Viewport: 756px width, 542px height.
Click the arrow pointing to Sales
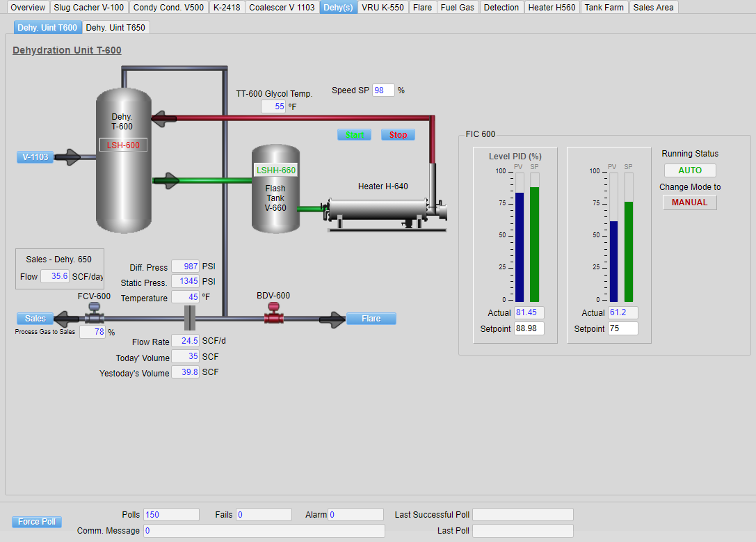66,319
